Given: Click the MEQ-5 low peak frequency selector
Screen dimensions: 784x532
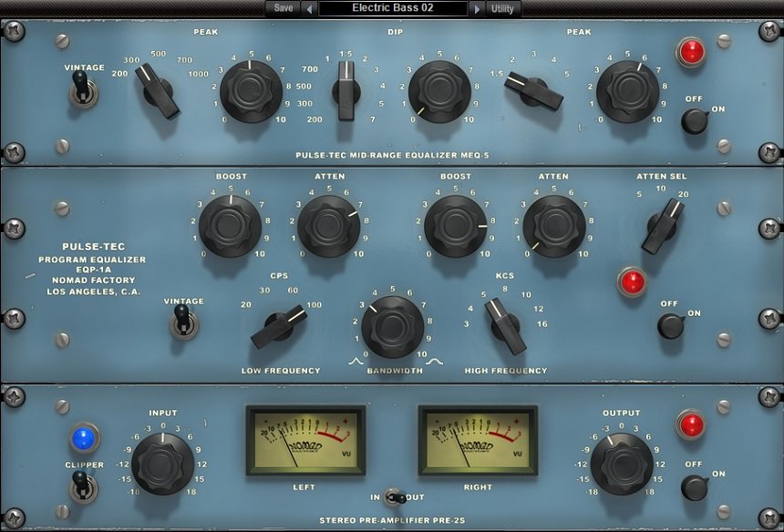Looking at the screenshot, I should pos(158,91).
